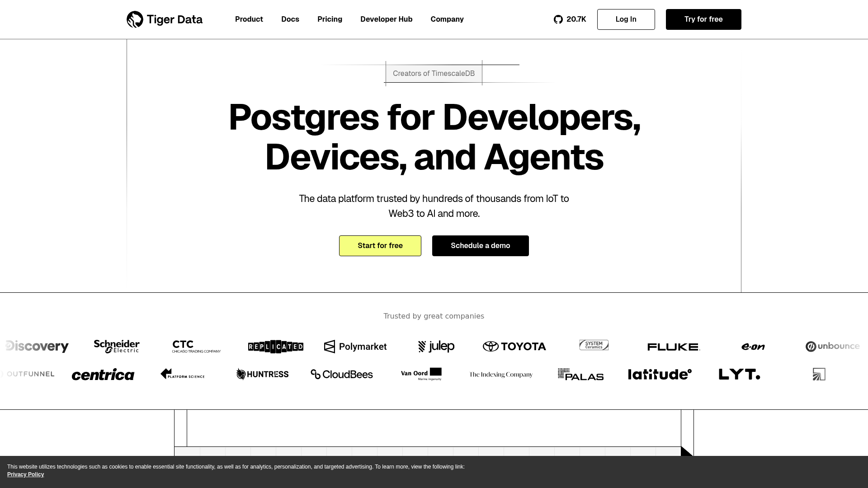868x488 pixels.
Task: Go to the Pricing page
Action: point(330,19)
